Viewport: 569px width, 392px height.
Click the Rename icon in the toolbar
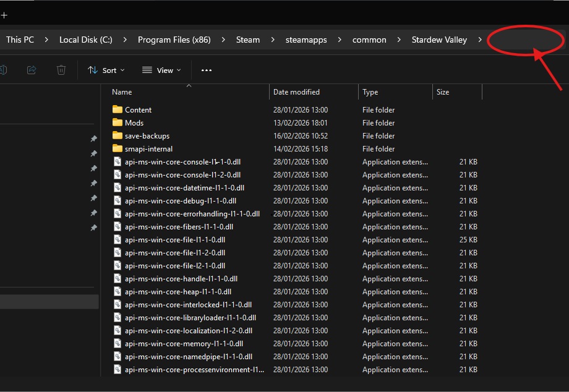pyautogui.click(x=3, y=70)
